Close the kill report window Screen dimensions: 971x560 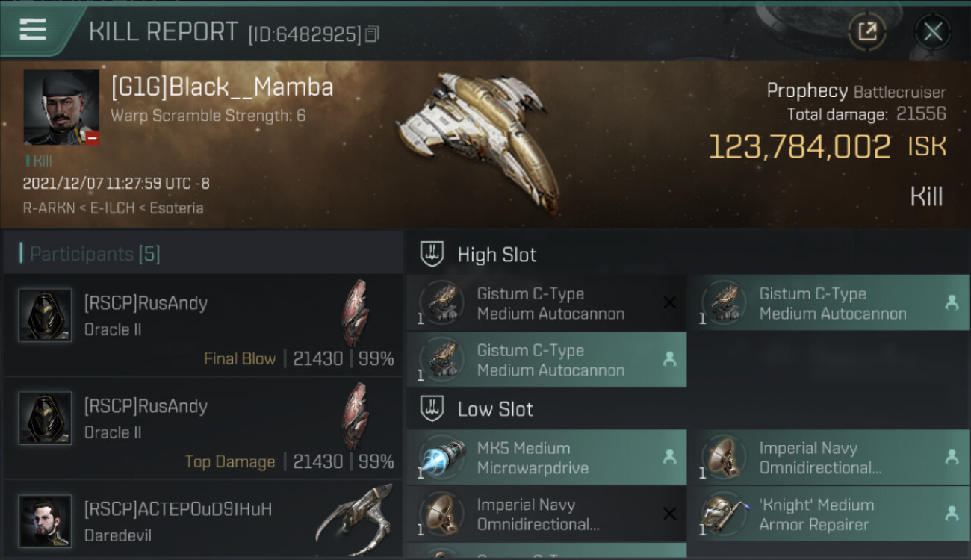point(932,31)
